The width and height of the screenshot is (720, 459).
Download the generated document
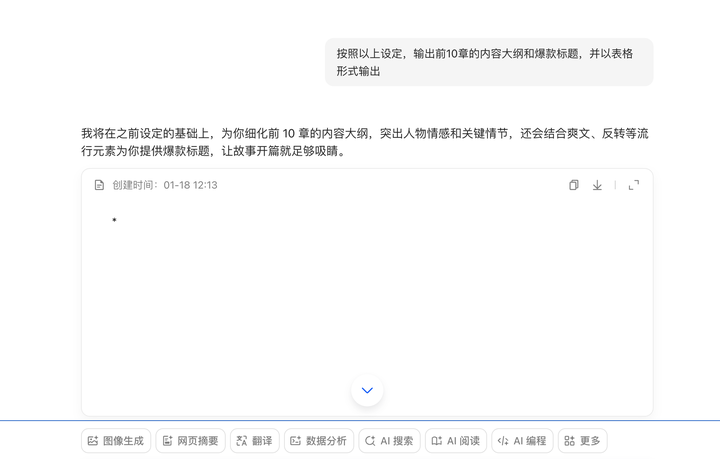[x=597, y=185]
